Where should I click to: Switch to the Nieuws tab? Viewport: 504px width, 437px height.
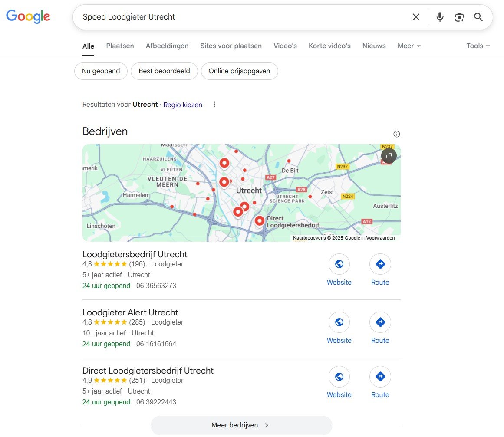click(374, 46)
